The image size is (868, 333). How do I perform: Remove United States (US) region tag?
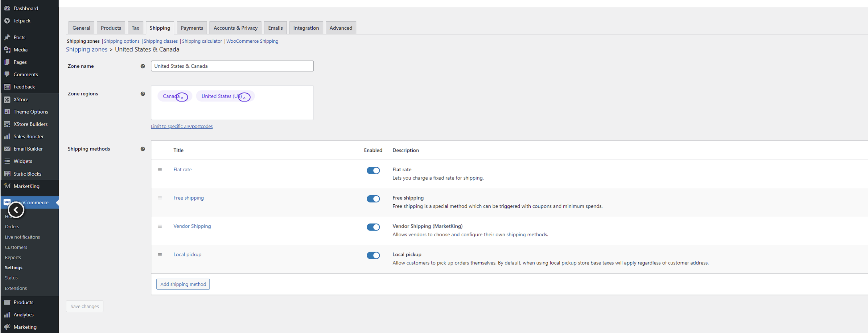pyautogui.click(x=244, y=97)
